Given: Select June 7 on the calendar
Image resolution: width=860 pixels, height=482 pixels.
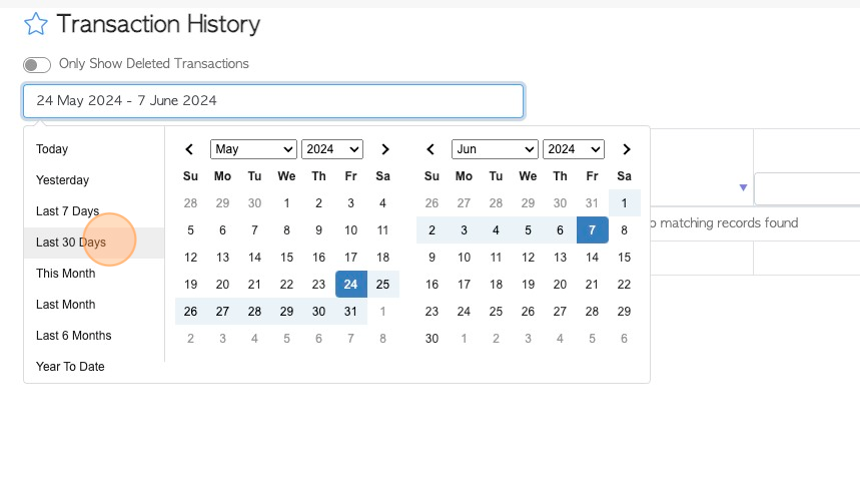Looking at the screenshot, I should [x=592, y=230].
